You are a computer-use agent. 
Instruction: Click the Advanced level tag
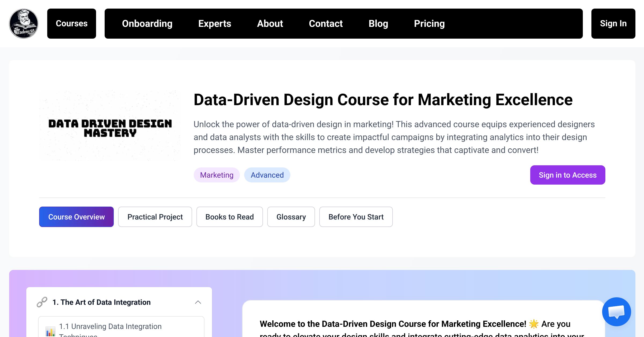point(267,175)
